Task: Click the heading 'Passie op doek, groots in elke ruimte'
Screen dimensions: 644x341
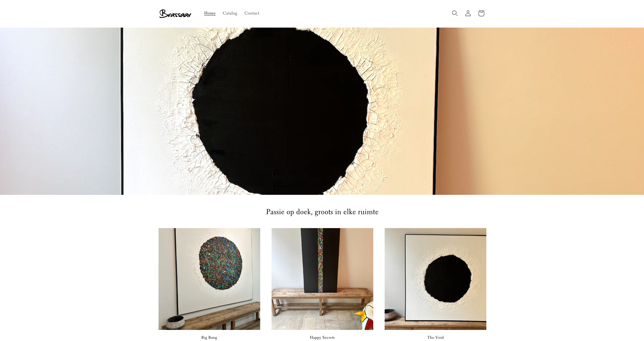Action: [322, 212]
